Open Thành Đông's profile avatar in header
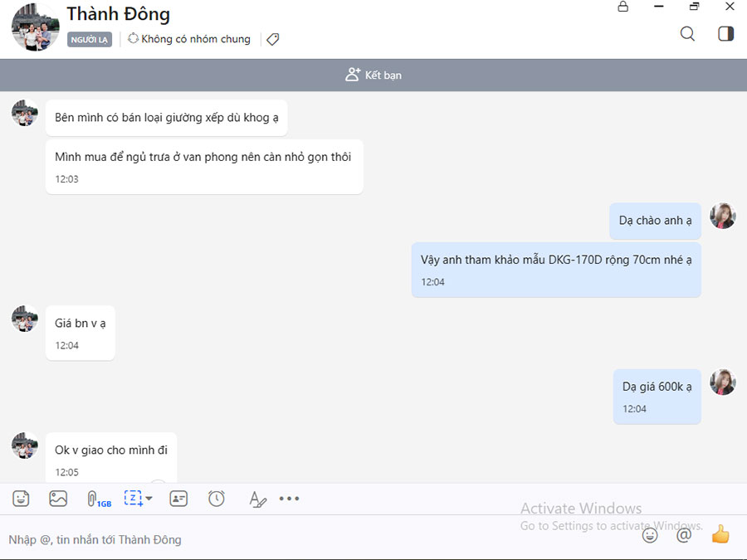This screenshot has height=560, width=747. point(35,27)
